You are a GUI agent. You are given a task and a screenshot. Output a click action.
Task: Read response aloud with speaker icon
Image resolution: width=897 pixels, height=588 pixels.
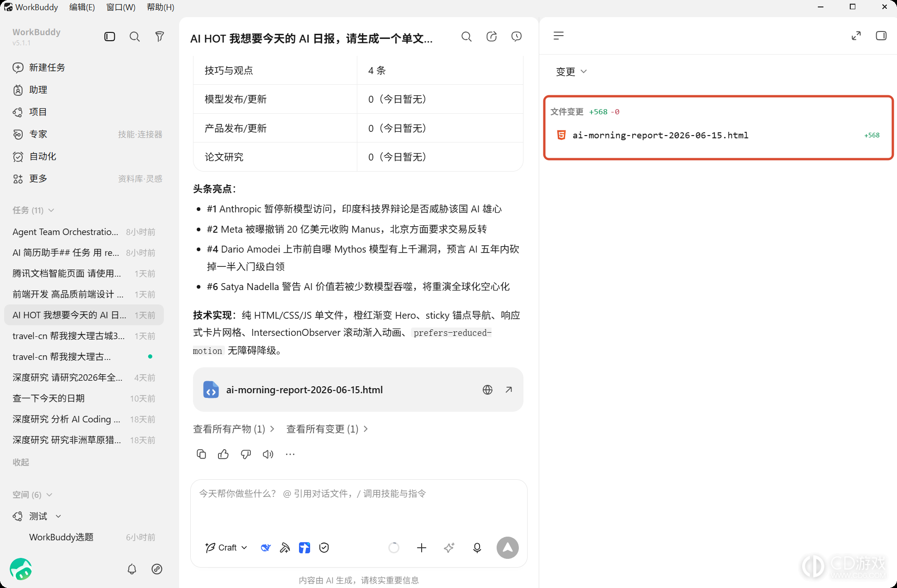pyautogui.click(x=268, y=454)
